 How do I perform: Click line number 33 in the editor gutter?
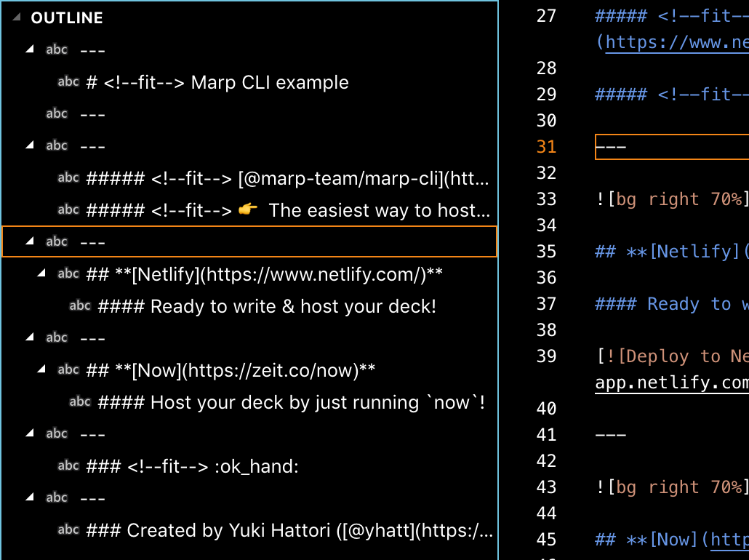(x=546, y=199)
